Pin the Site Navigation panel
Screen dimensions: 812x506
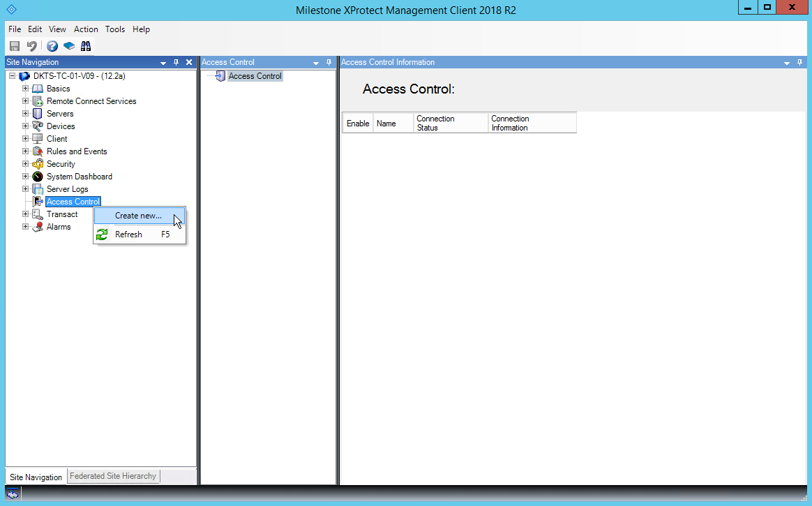point(176,62)
